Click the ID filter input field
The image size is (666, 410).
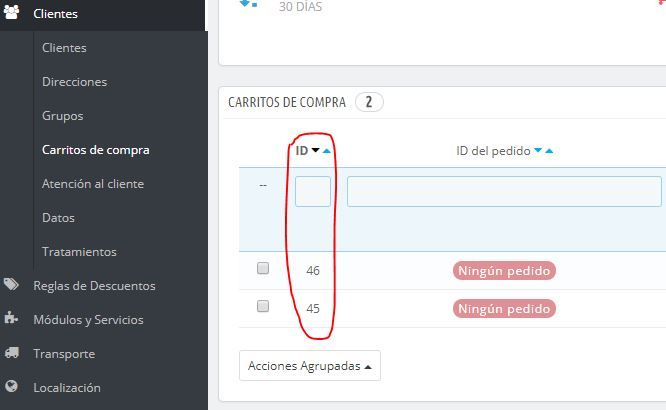coord(313,192)
